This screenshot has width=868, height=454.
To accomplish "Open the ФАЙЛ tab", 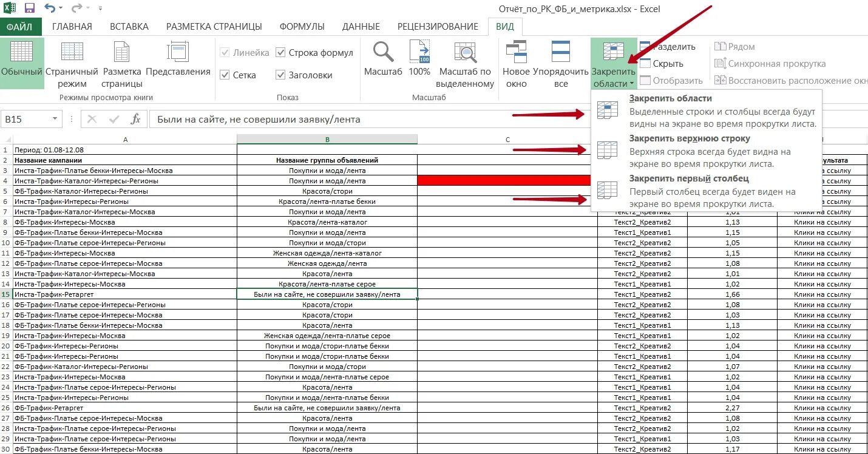I will click(21, 27).
